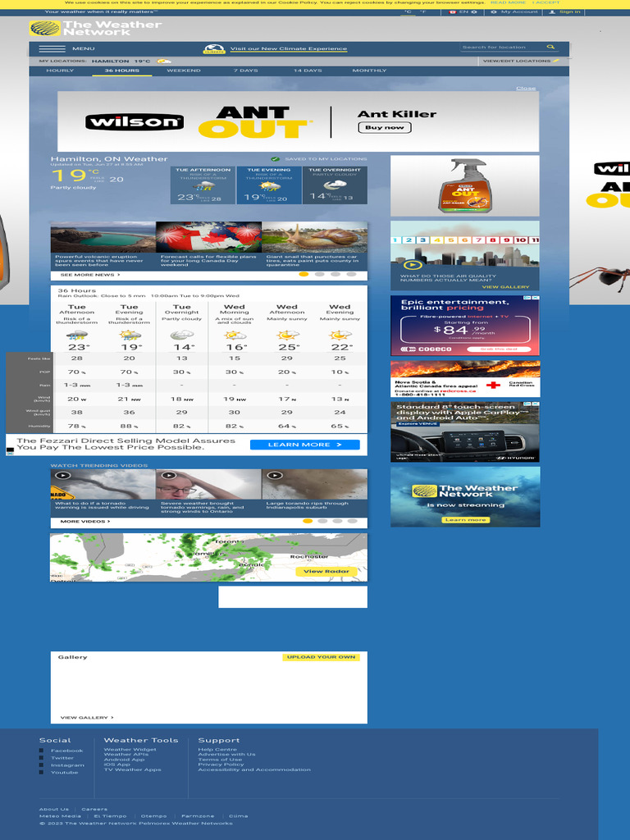Screen dimensions: 630x840
Task: Open giant snail news thumbnail
Action: [x=314, y=237]
